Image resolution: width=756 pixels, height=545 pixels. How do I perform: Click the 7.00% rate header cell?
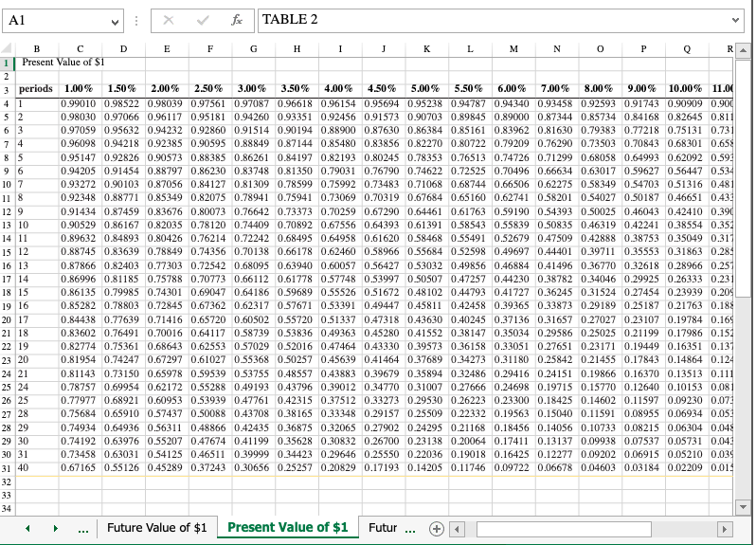pyautogui.click(x=557, y=89)
